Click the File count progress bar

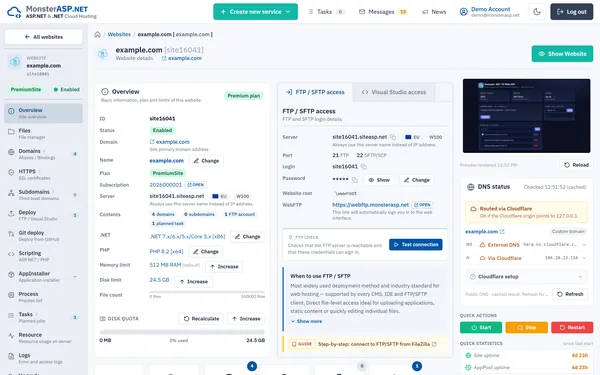click(x=207, y=292)
